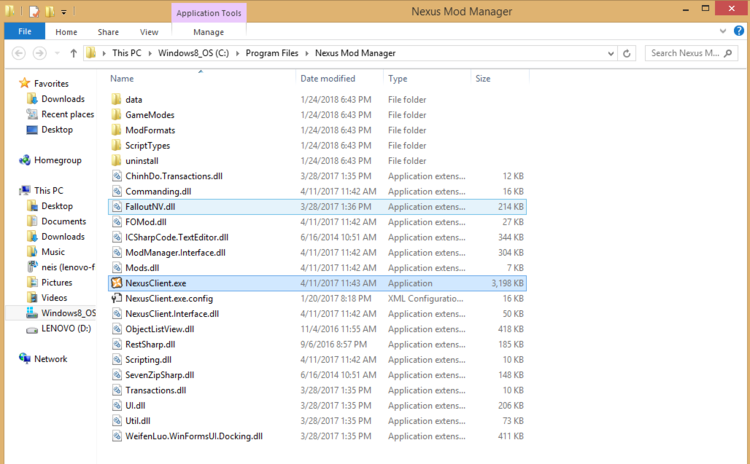Click the FOMod.dll file icon
The image size is (750, 464).
[x=116, y=222]
